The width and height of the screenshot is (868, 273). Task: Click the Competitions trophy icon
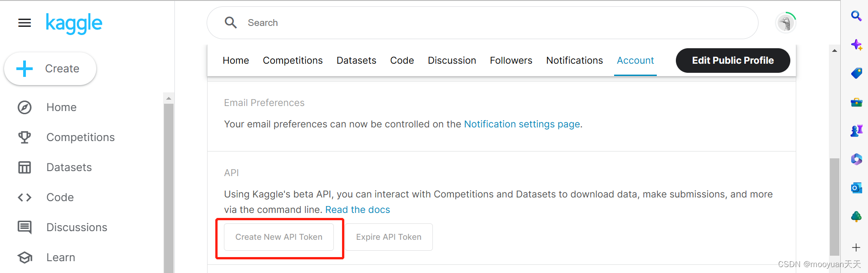tap(25, 137)
